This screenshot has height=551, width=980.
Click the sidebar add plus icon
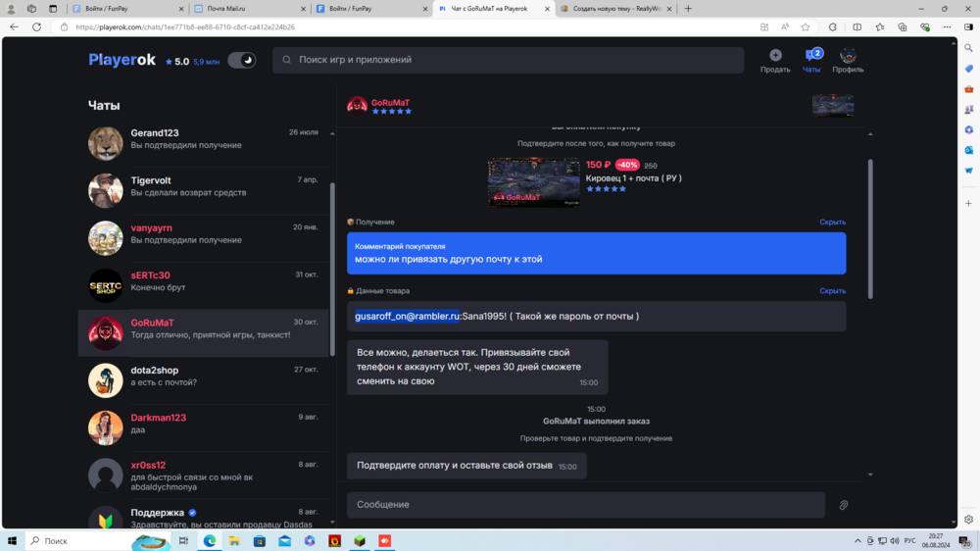969,203
